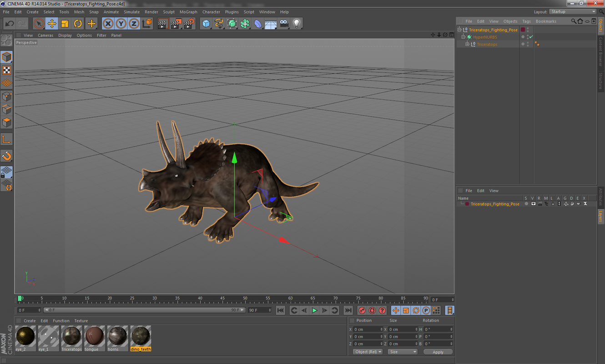Click the blue Bend deformer icon
The width and height of the screenshot is (605, 364).
pyautogui.click(x=258, y=23)
